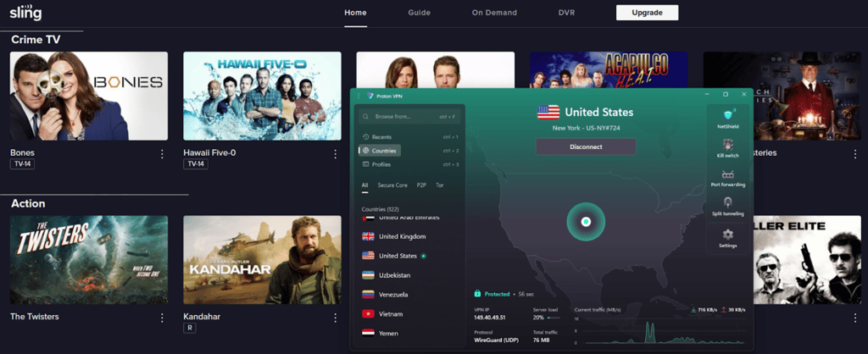
Task: Select the All server filter tab
Action: (364, 185)
